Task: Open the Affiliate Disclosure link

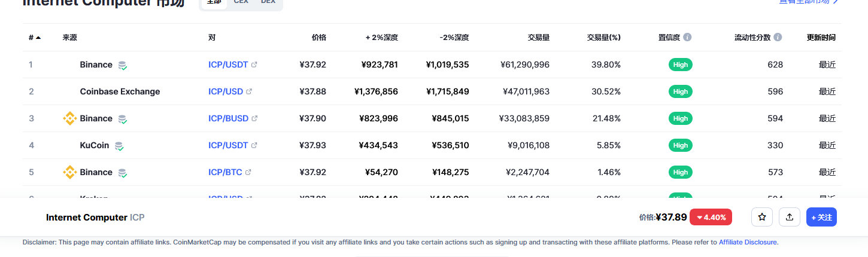Action: [x=748, y=242]
